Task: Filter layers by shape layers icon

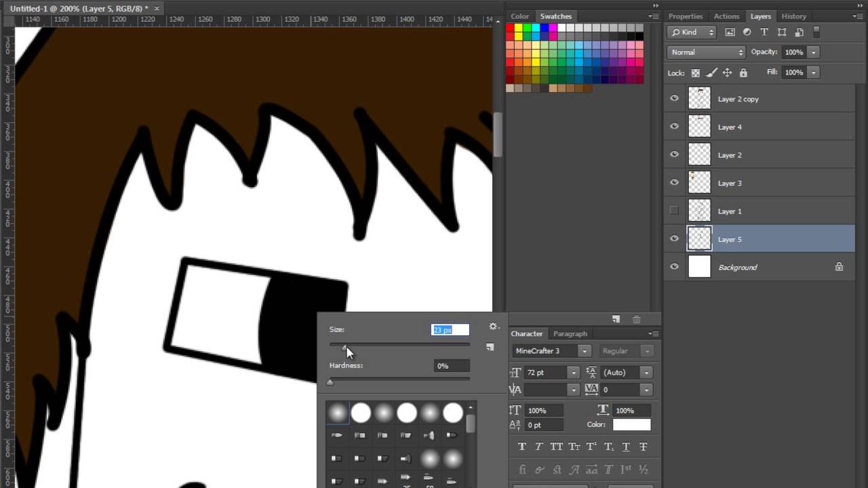Action: (782, 32)
